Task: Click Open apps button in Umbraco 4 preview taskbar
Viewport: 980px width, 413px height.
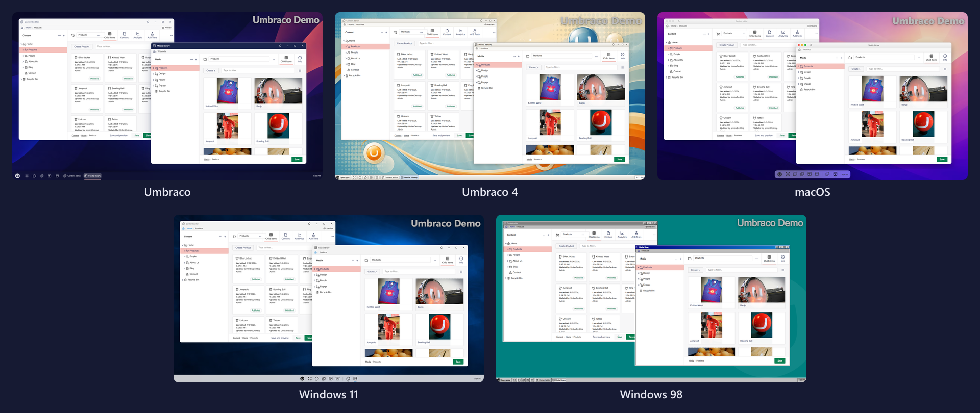Action: [x=343, y=177]
